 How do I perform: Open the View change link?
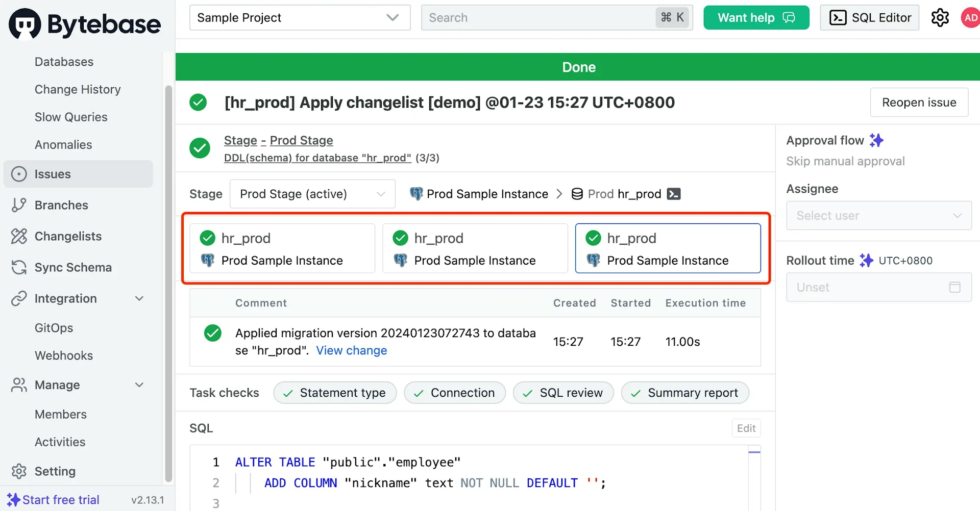351,350
